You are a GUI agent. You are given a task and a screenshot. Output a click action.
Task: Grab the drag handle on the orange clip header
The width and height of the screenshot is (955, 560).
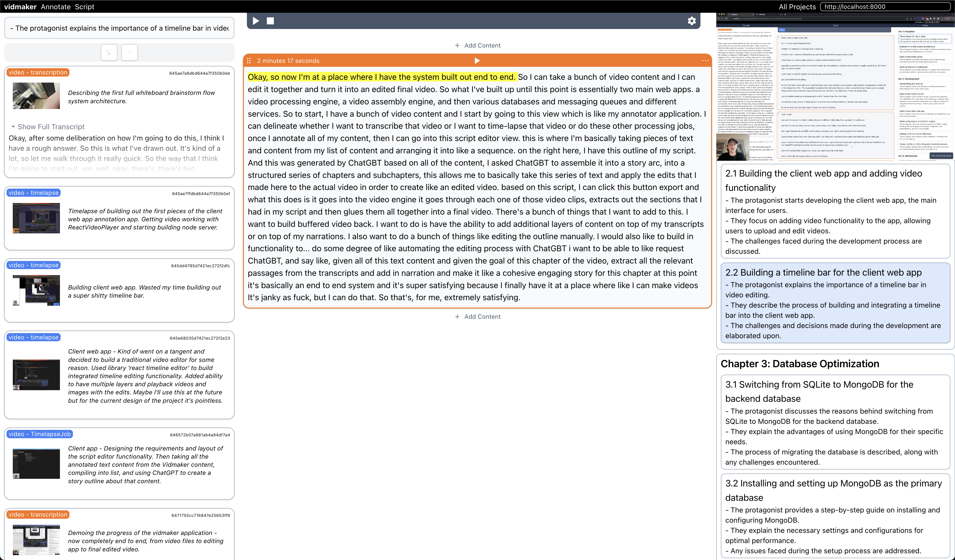click(249, 61)
